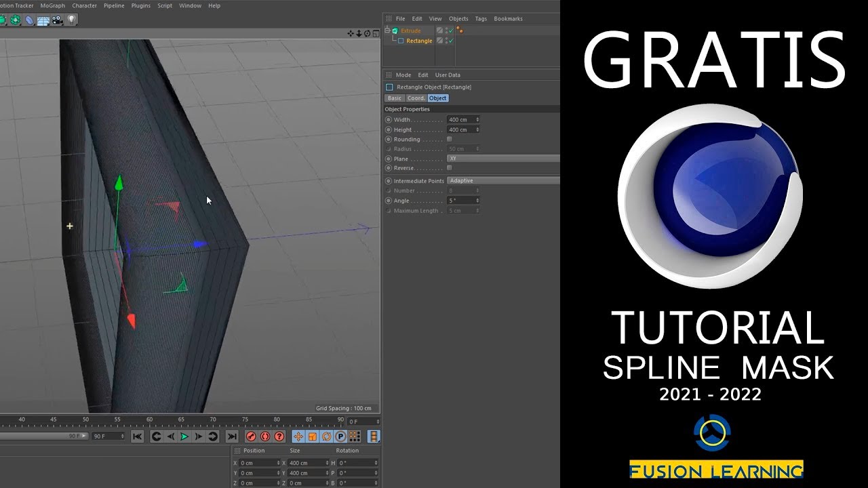Viewport: 868px width, 488px height.
Task: Click the viewport pan move icon
Action: [x=351, y=33]
